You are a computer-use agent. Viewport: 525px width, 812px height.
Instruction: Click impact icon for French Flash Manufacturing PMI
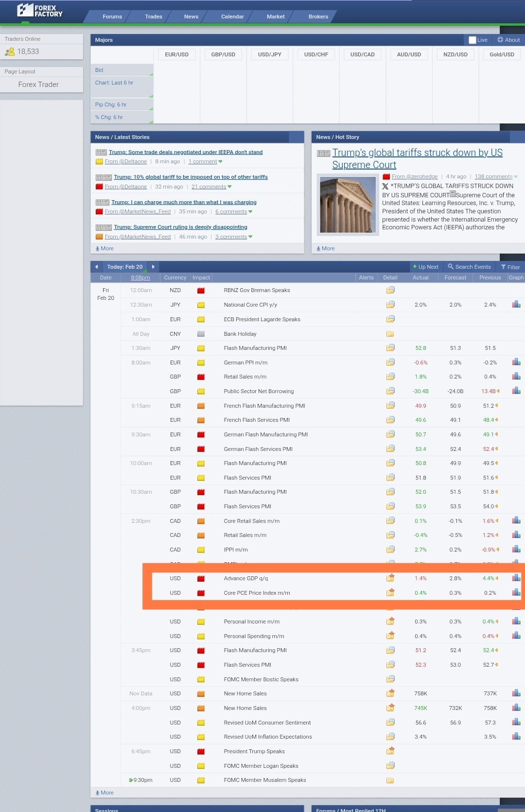pos(201,406)
